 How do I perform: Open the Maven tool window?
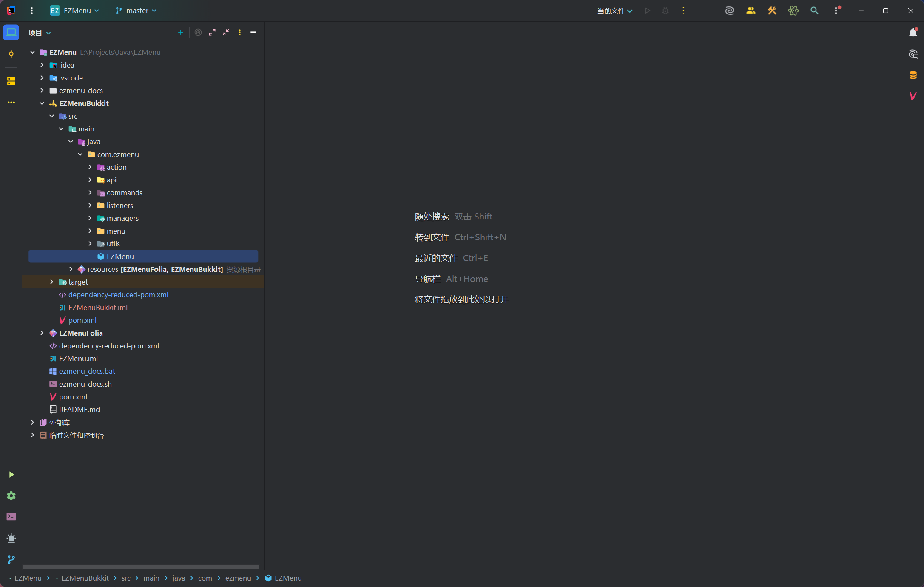[913, 96]
